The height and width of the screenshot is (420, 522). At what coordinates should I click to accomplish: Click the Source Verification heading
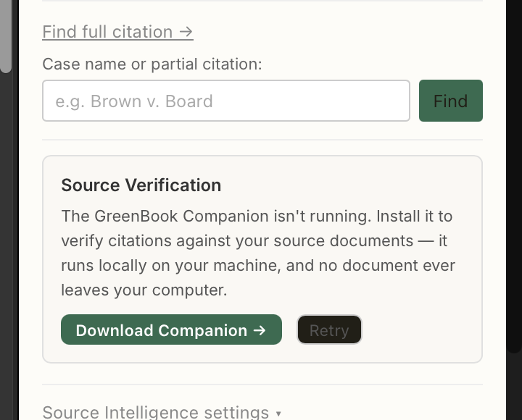tap(141, 185)
